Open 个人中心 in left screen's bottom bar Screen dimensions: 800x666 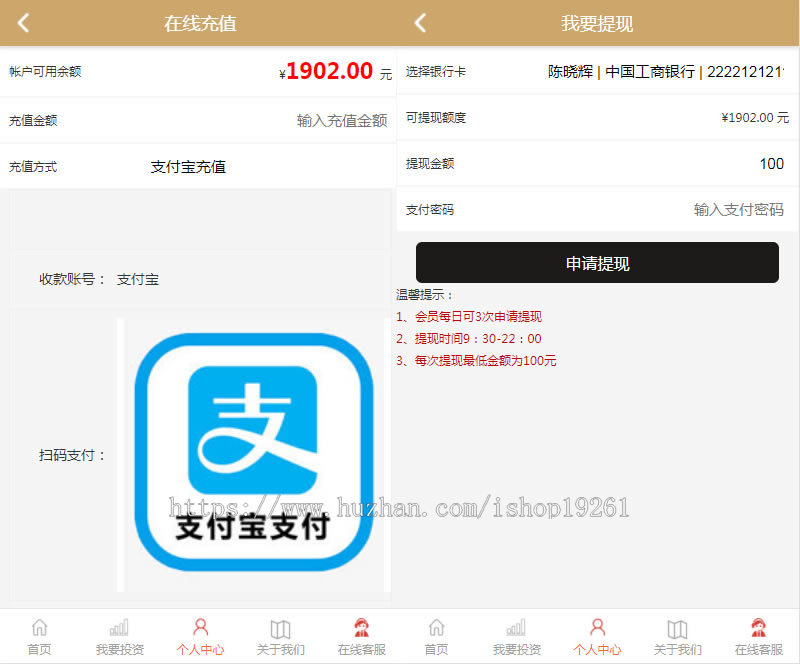point(200,637)
